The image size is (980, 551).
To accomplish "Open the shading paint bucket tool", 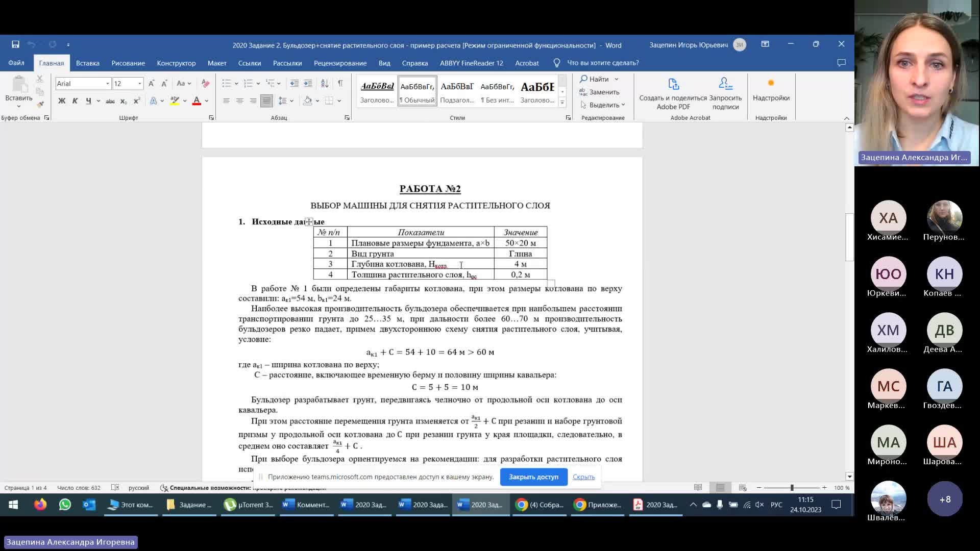I will (307, 101).
